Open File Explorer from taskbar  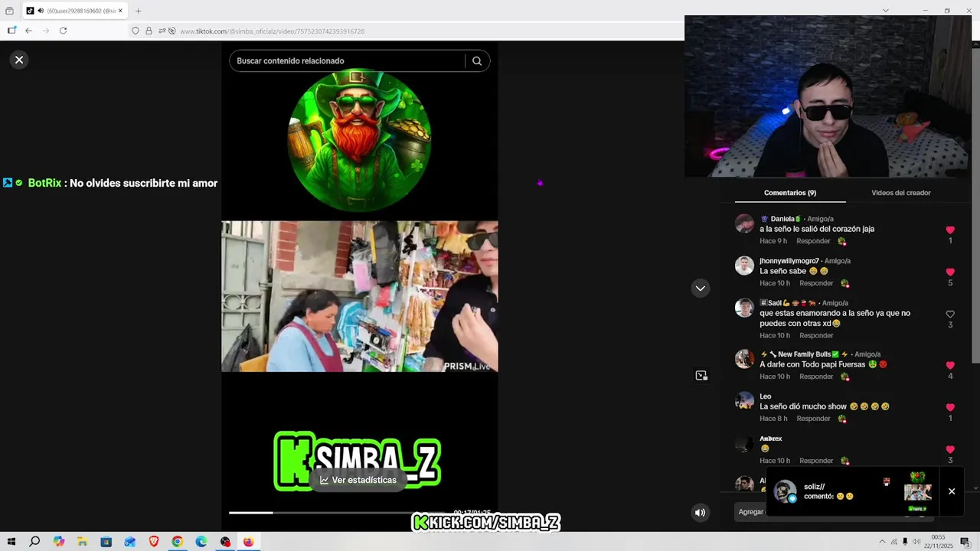[82, 542]
